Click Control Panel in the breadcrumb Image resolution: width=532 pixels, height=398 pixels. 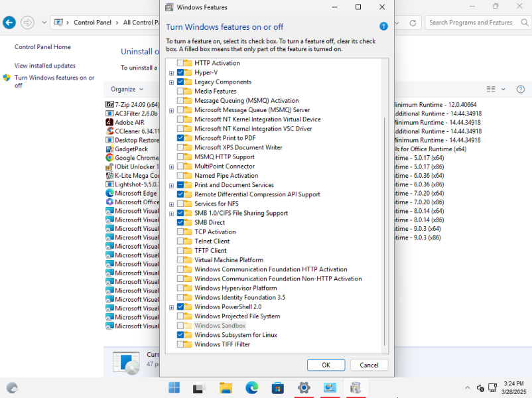(x=92, y=23)
